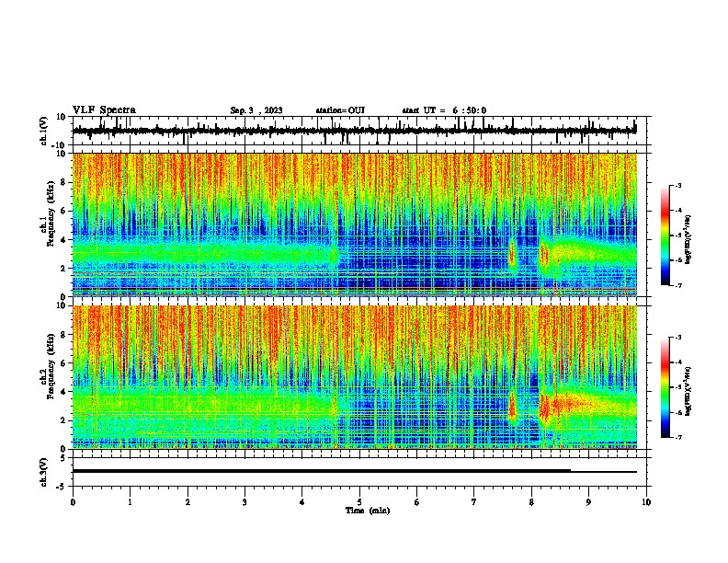Click the "6" frequency tick on ch.2 spectrogram
The height and width of the screenshot is (563, 728).
tap(63, 363)
